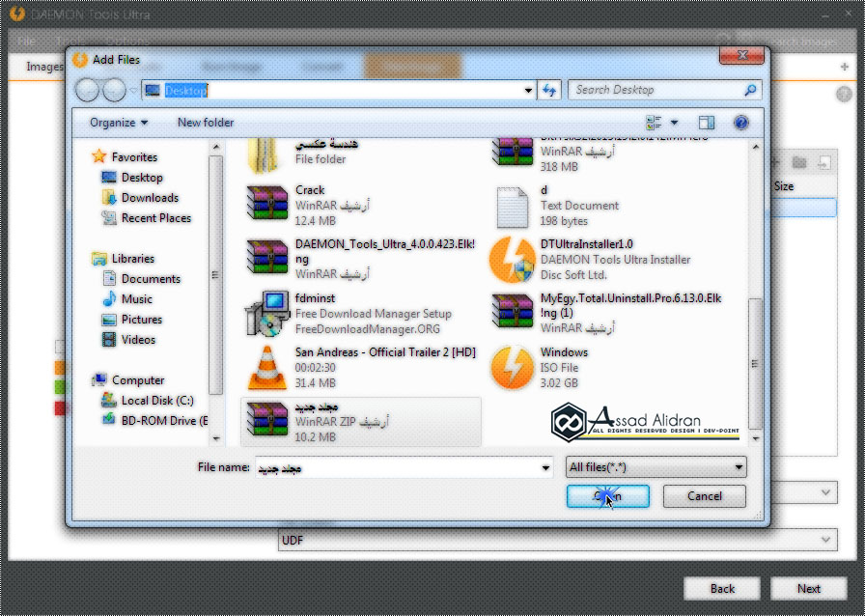Click Back in DAEMON Tools wizard
865x616 pixels.
click(x=722, y=589)
